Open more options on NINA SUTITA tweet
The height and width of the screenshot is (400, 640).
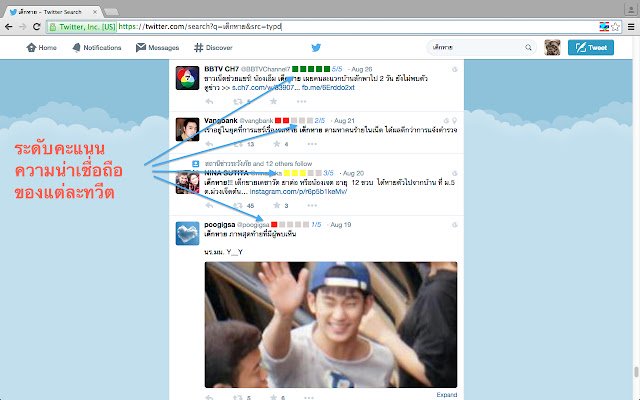[312, 205]
